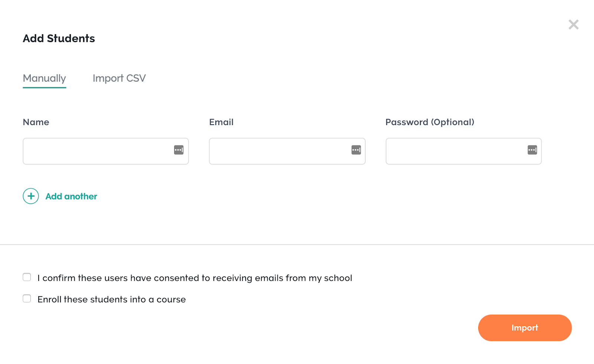594x364 pixels.
Task: Close the Add Students dialog
Action: 574,24
